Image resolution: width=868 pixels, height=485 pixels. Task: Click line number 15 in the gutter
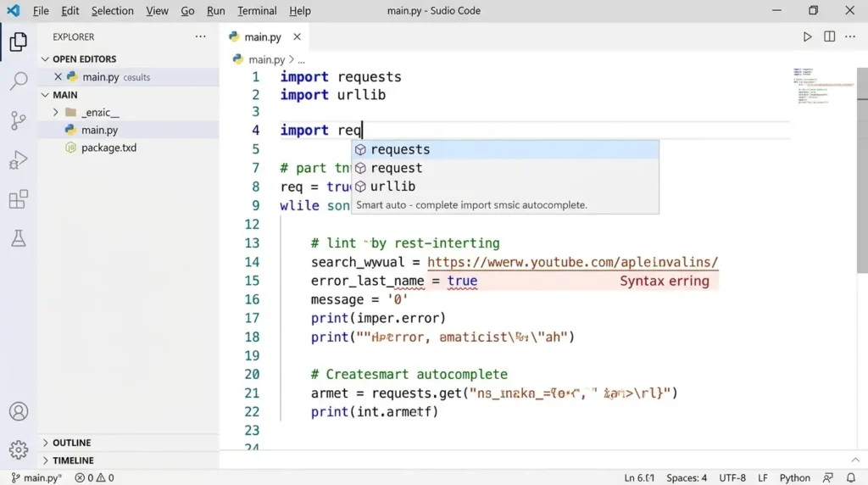[252, 281]
